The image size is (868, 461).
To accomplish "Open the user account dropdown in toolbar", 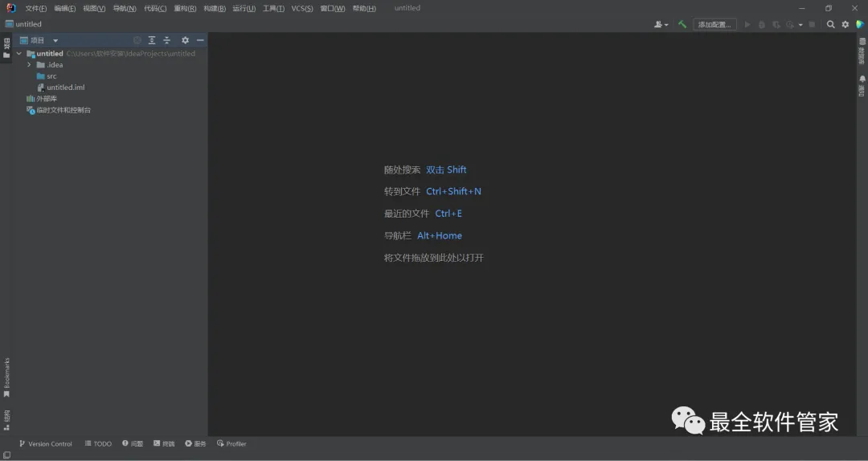I will [661, 24].
